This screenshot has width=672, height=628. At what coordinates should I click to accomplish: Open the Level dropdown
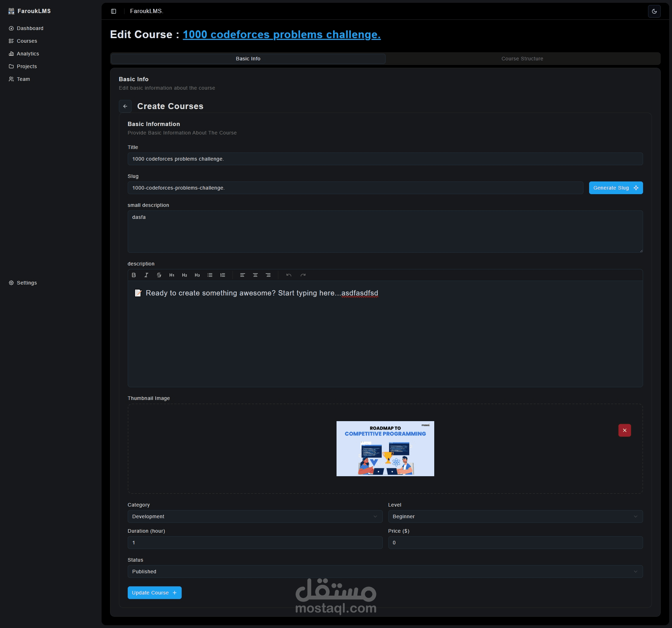[x=515, y=516]
